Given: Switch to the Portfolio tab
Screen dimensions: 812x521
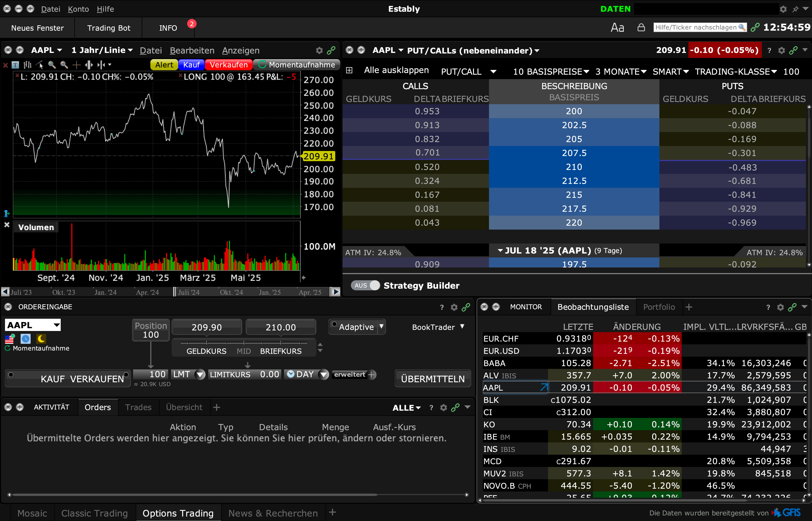Looking at the screenshot, I should (659, 307).
